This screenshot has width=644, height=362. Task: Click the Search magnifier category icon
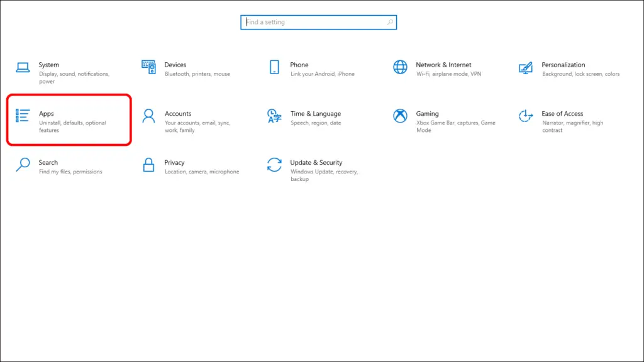click(x=23, y=165)
